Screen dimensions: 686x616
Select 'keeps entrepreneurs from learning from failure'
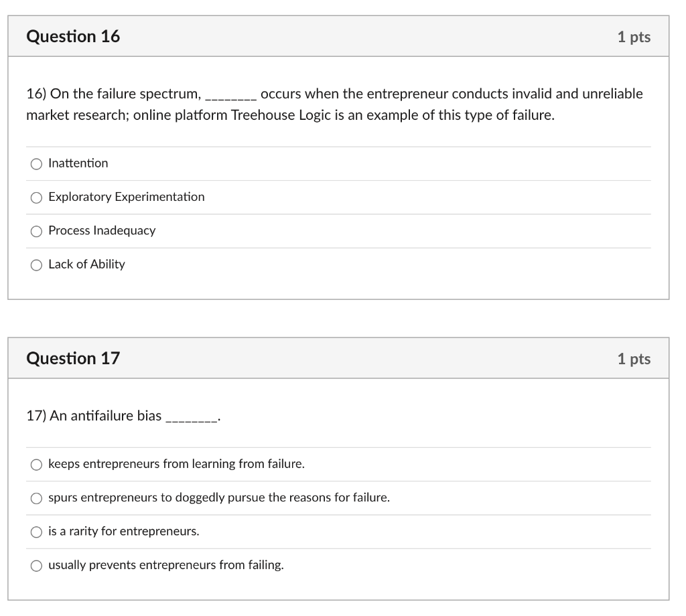(x=36, y=464)
